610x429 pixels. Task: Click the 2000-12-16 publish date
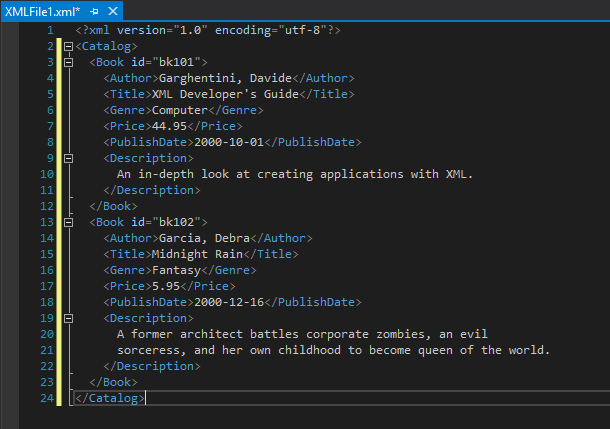[228, 302]
